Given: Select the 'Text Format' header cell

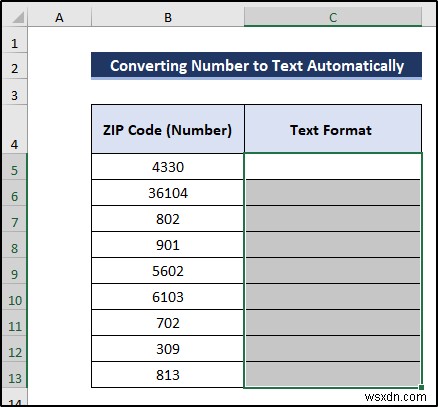Looking at the screenshot, I should (333, 129).
